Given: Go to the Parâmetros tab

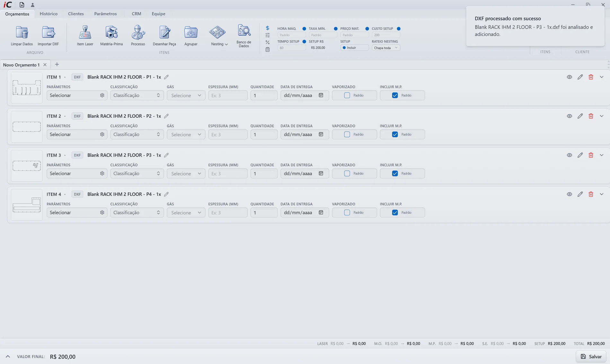Looking at the screenshot, I should (105, 14).
